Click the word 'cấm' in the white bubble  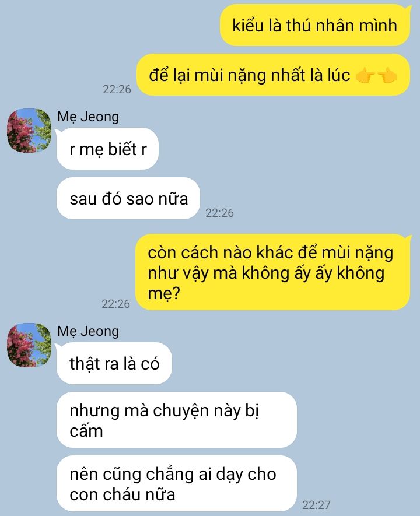(86, 431)
